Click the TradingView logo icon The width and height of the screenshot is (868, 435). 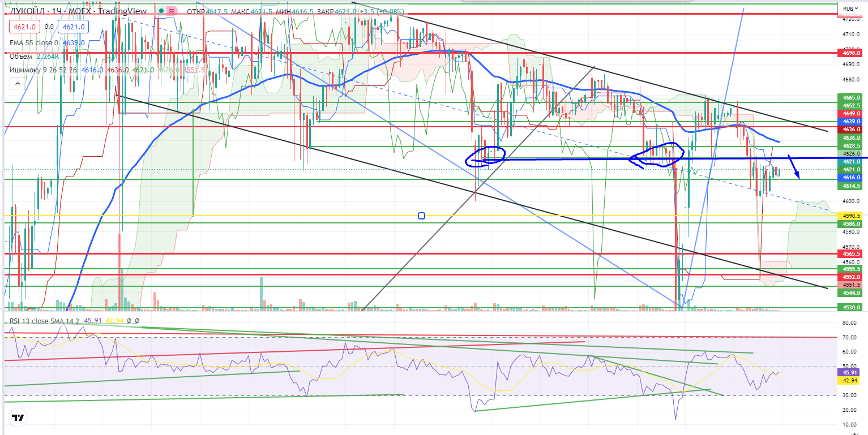tap(18, 418)
